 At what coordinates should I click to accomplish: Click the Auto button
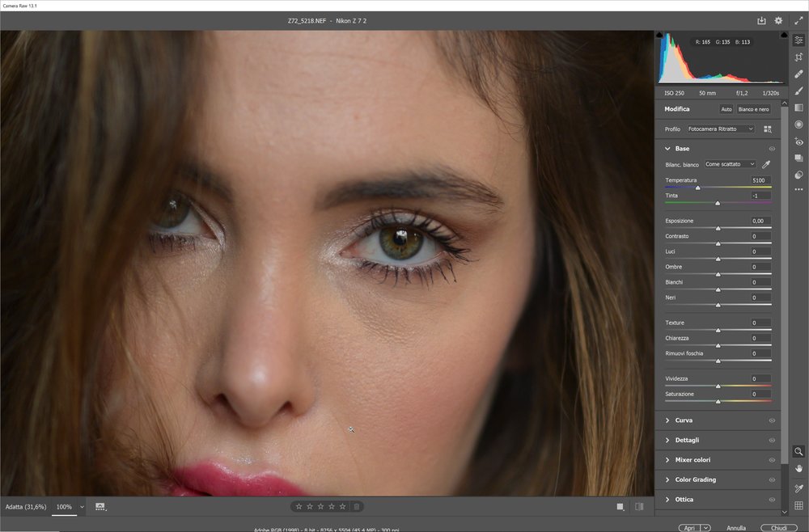pyautogui.click(x=726, y=109)
